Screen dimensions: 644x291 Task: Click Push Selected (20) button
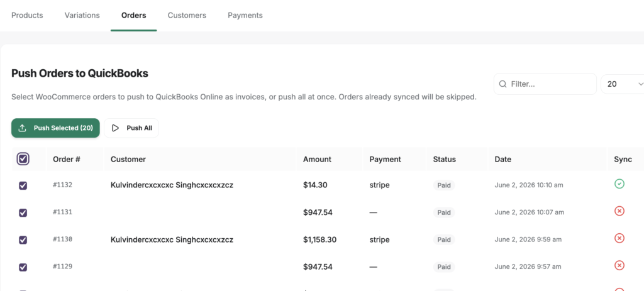tap(55, 128)
